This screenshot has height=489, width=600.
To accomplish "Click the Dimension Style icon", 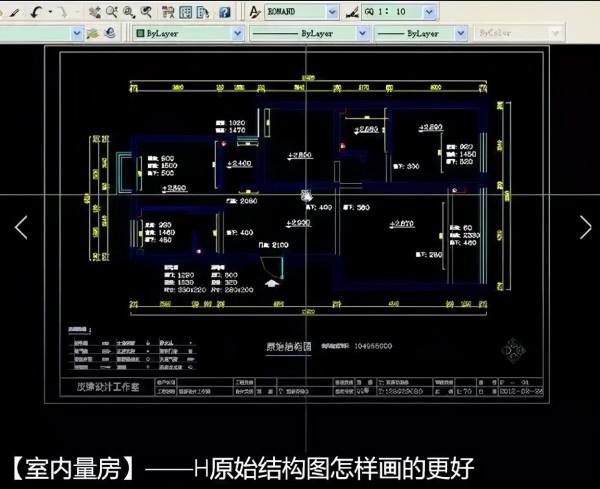I will [x=352, y=13].
